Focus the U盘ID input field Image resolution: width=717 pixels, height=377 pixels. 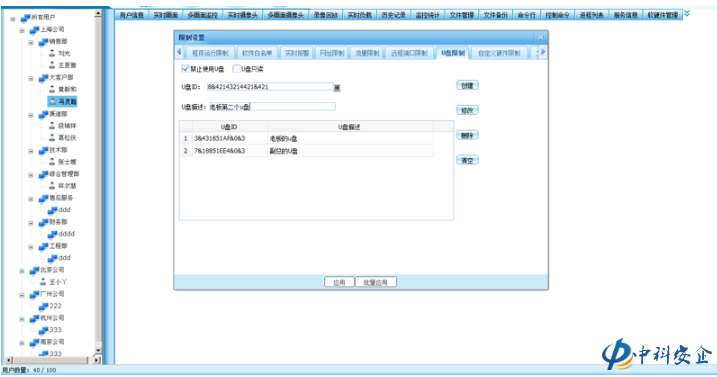pyautogui.click(x=269, y=87)
